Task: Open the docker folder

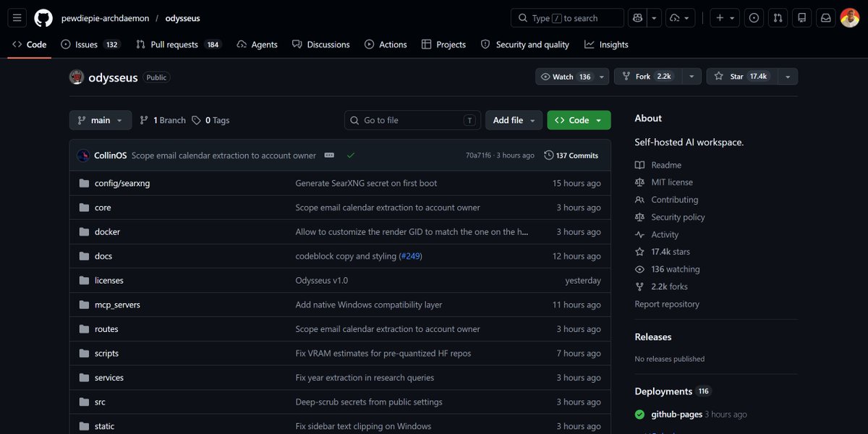Action: (107, 232)
